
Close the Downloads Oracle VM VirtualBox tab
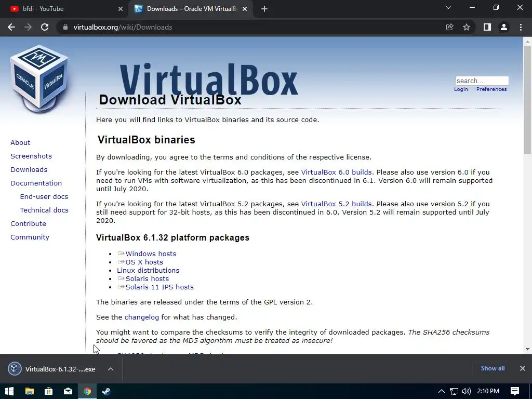click(245, 9)
